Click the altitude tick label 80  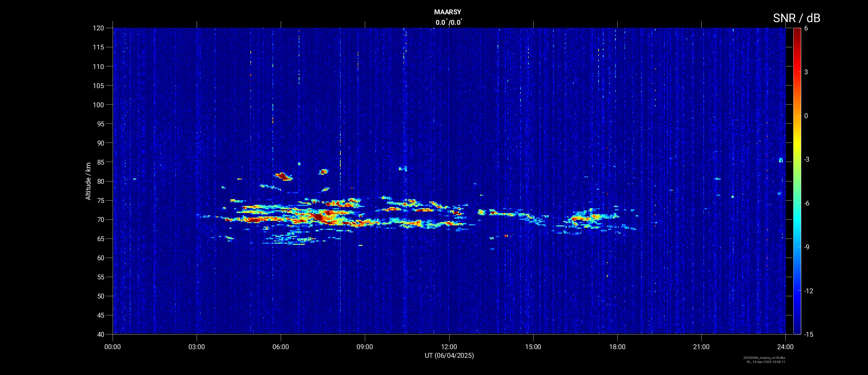click(x=100, y=181)
